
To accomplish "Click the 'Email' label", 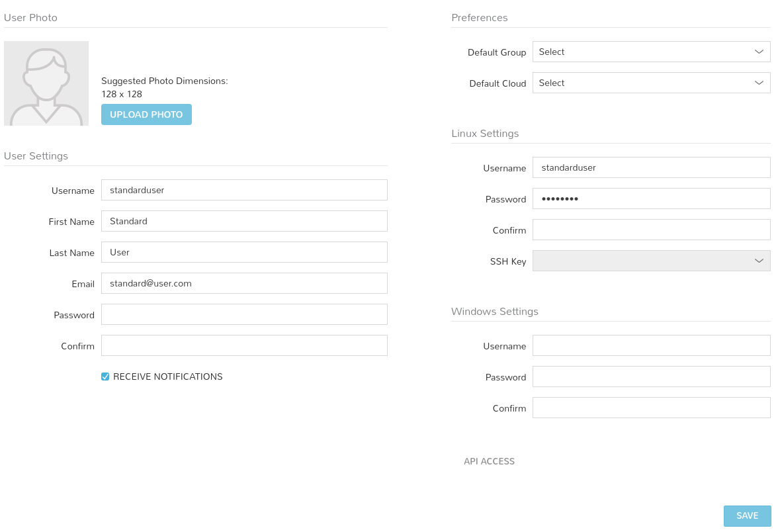I will click(x=83, y=284).
